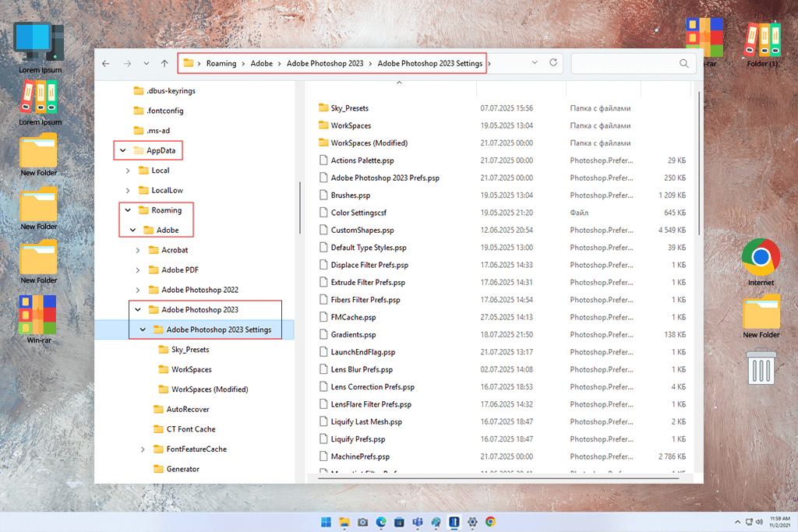The image size is (798, 532).
Task: Open File Explorer from the taskbar
Action: click(x=344, y=522)
